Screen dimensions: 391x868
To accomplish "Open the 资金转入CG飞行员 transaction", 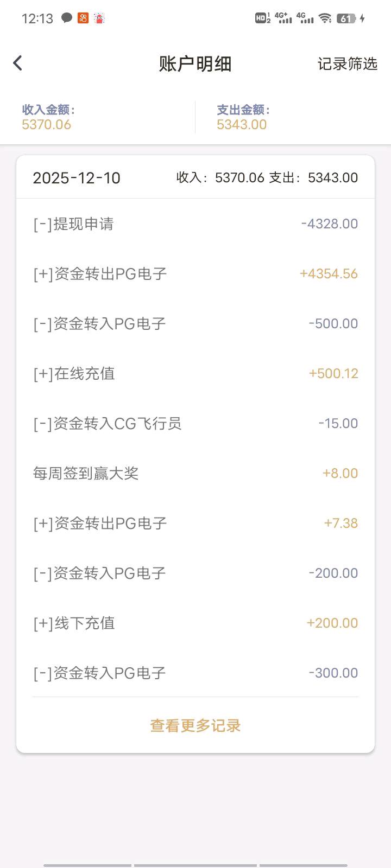I will [195, 424].
